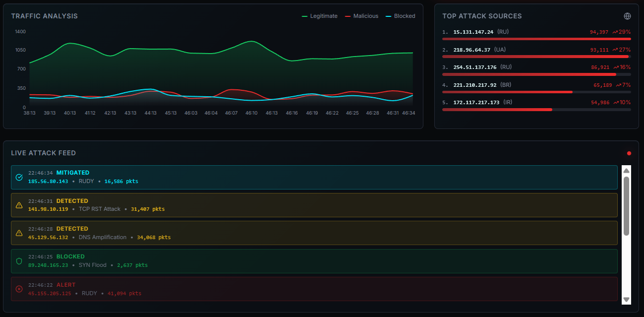Click the scrollbar down arrow in attack feed
644x317 pixels.
pos(626,299)
